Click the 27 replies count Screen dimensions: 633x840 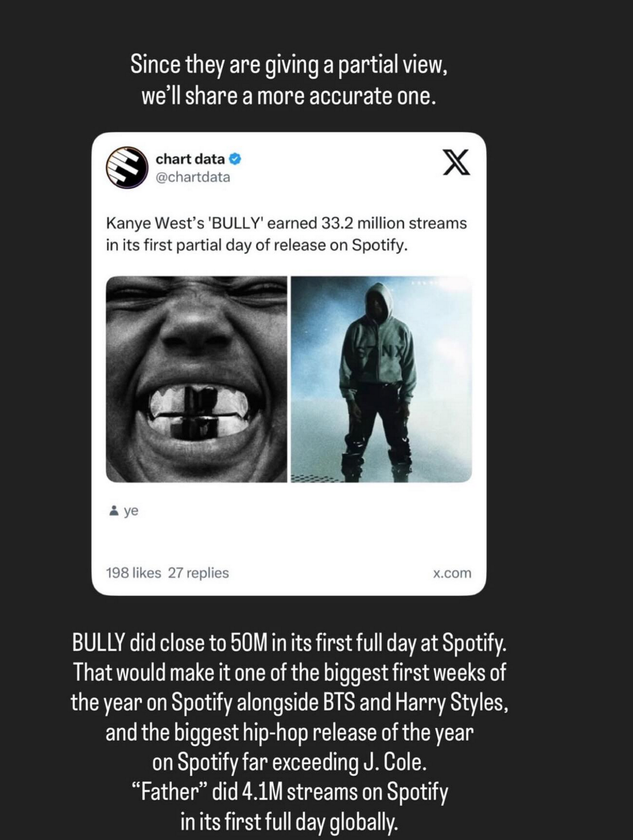(198, 573)
